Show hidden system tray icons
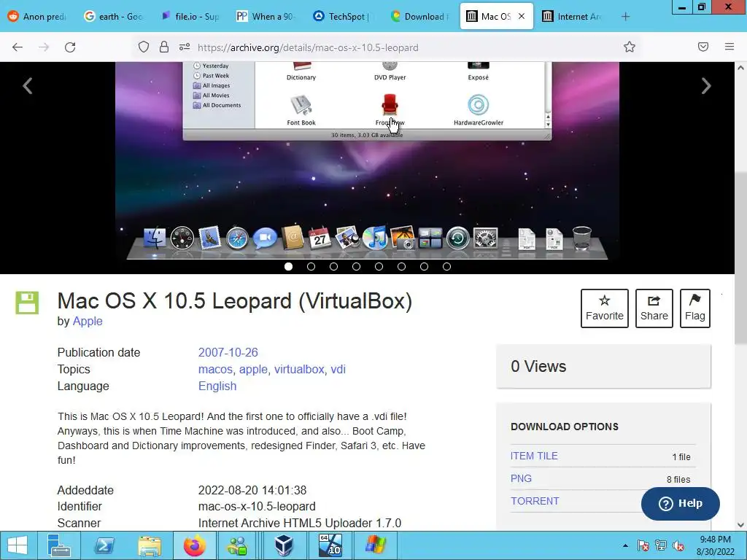Viewport: 747px width, 560px height. point(625,545)
